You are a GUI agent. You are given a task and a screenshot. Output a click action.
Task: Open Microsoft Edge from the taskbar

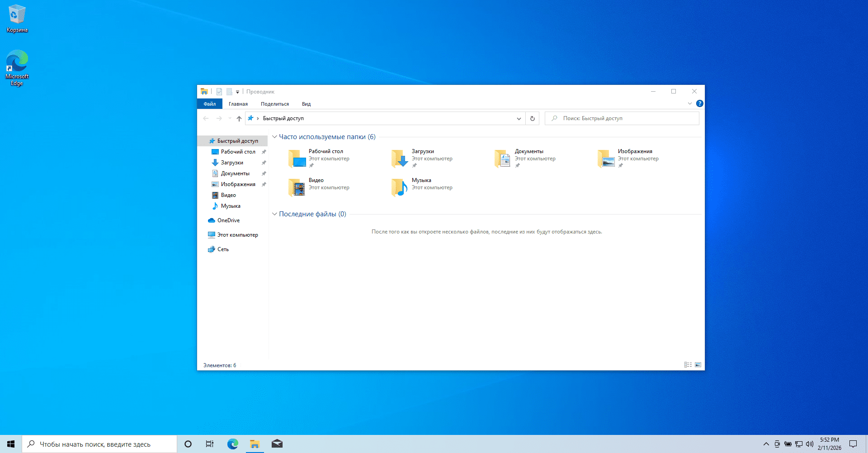(x=233, y=444)
